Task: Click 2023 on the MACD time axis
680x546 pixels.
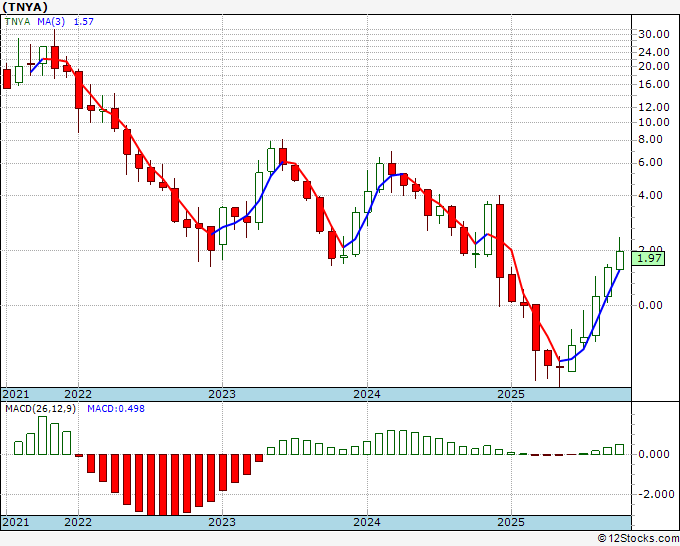Action: click(222, 522)
